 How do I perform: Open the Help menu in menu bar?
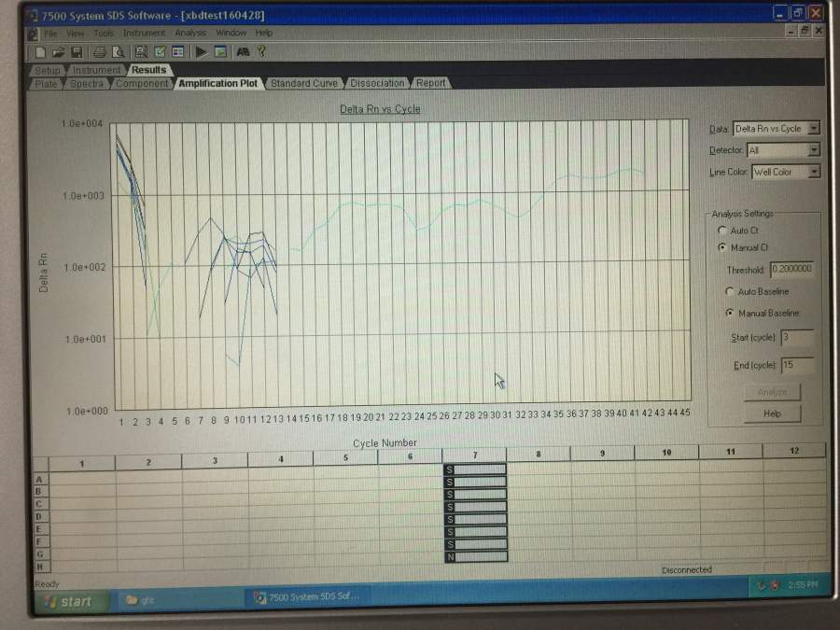(263, 34)
